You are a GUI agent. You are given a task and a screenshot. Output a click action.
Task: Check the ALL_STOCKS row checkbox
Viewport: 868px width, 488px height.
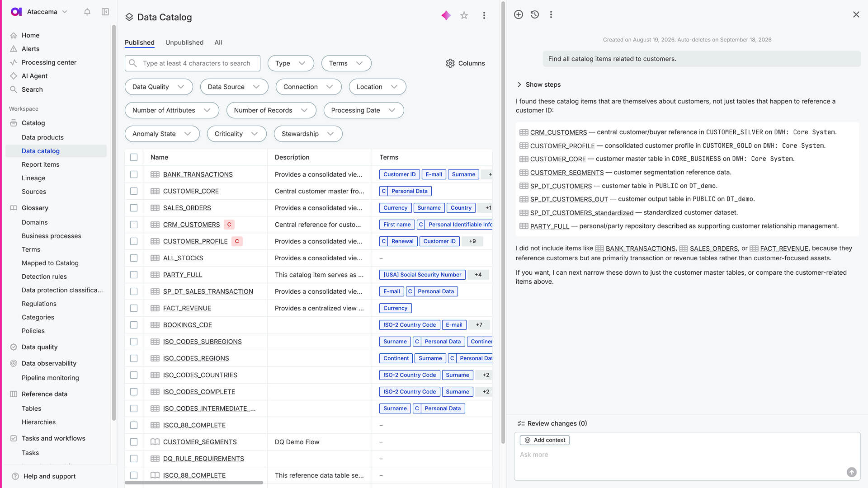[134, 258]
